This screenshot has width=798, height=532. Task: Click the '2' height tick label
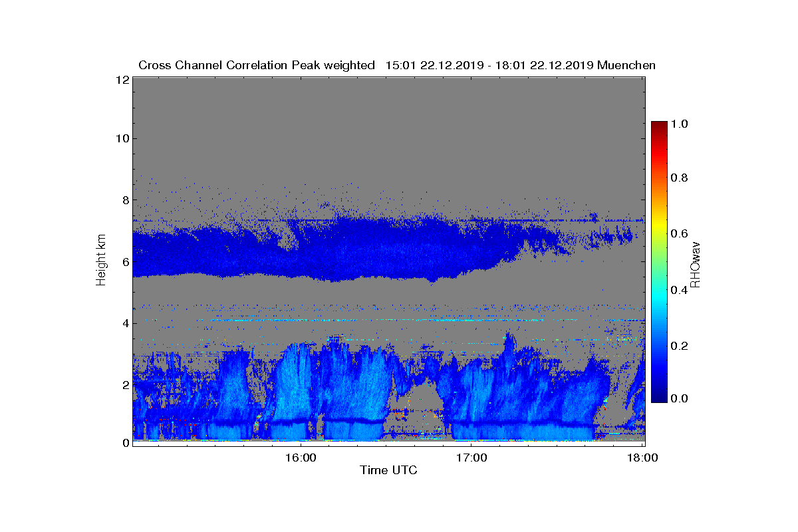[125, 385]
